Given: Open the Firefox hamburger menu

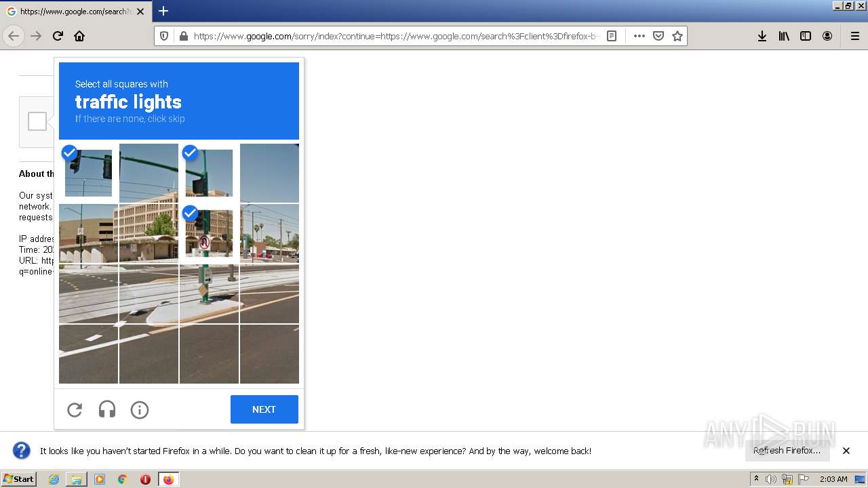Looking at the screenshot, I should tap(854, 36).
